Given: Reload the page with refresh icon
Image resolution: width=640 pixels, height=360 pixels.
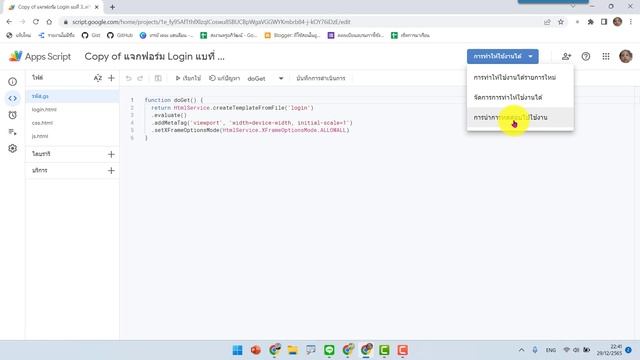Looking at the screenshot, I should click(x=36, y=22).
